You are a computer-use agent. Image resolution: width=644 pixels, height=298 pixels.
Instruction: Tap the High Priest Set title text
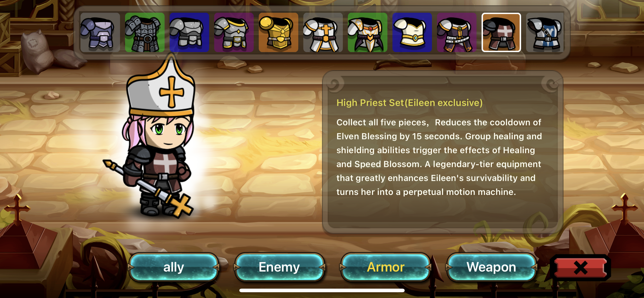point(409,103)
